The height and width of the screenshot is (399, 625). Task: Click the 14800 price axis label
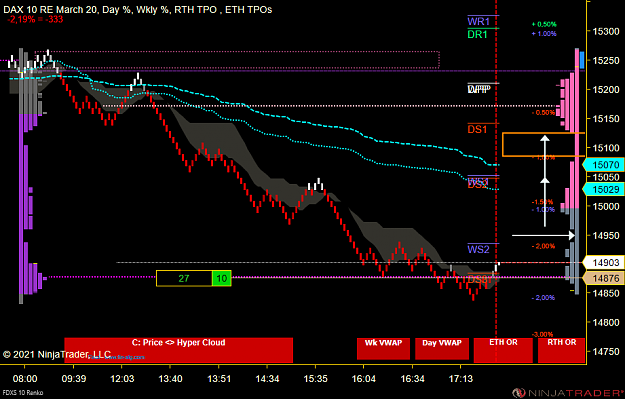pos(606,322)
